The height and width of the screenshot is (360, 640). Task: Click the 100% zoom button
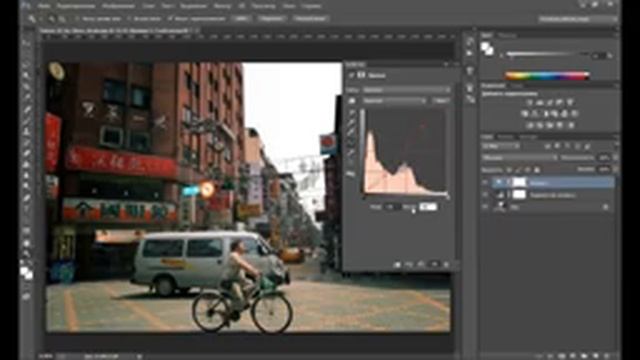click(x=241, y=19)
